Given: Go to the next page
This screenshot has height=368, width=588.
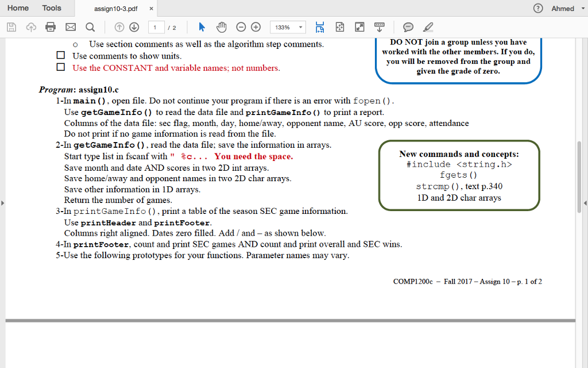Looking at the screenshot, I should tap(134, 26).
